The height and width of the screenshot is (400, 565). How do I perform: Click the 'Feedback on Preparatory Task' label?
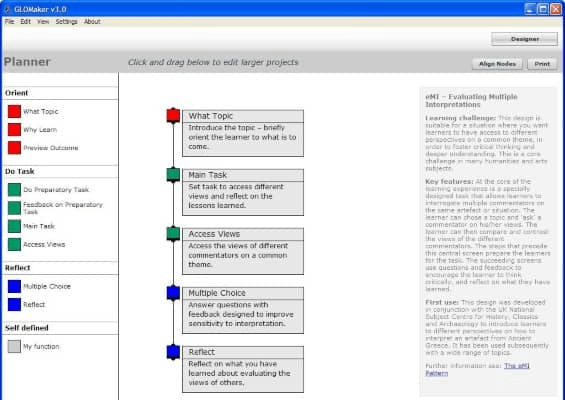point(63,208)
